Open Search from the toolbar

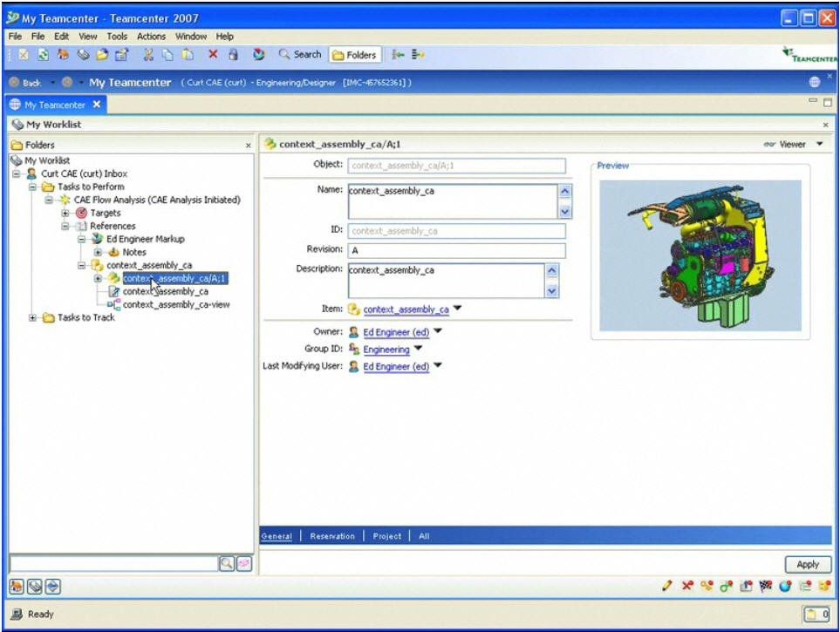(299, 54)
